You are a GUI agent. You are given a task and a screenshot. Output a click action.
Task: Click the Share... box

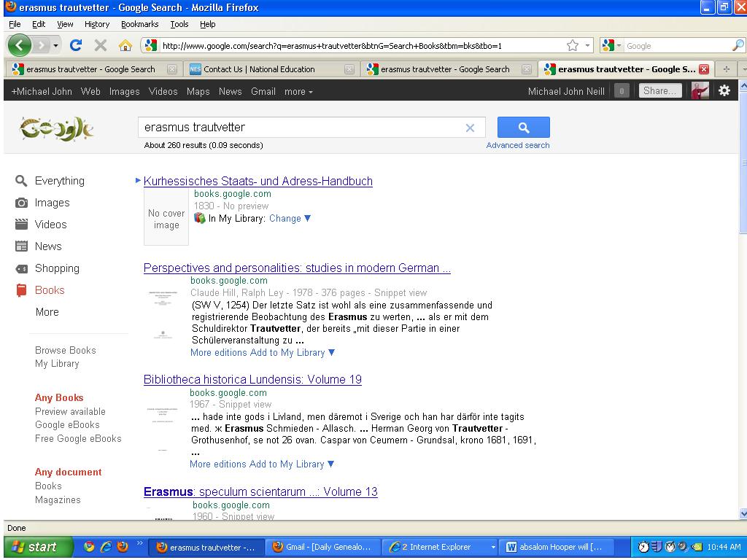pos(659,90)
